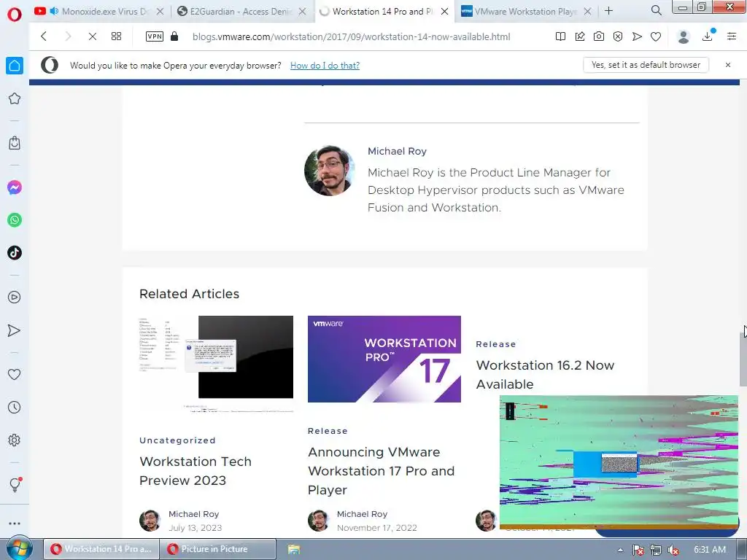This screenshot has height=560, width=747.
Task: Open the Windows Start button
Action: [19, 548]
